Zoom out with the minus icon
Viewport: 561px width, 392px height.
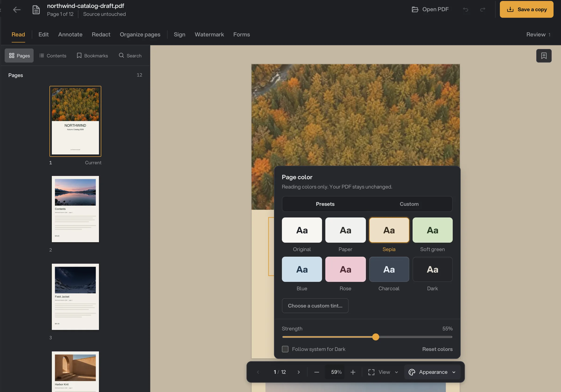coord(317,372)
